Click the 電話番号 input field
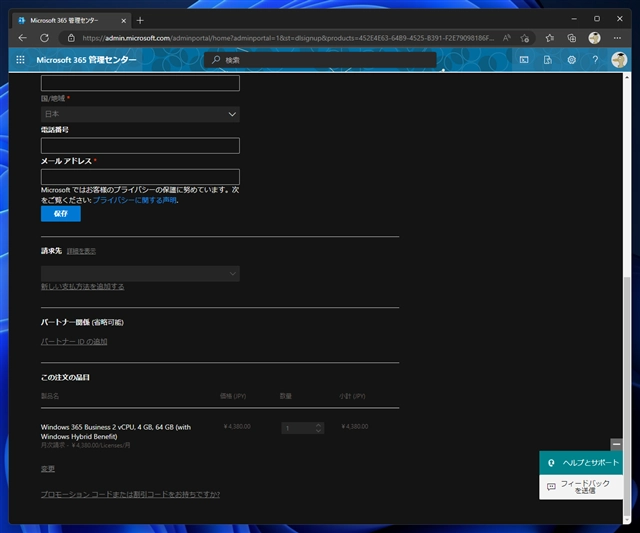This screenshot has height=533, width=640. click(x=140, y=146)
